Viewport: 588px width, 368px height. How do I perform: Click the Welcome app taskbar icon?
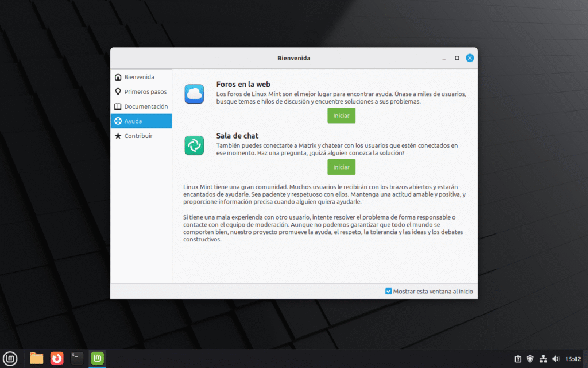pyautogui.click(x=98, y=358)
